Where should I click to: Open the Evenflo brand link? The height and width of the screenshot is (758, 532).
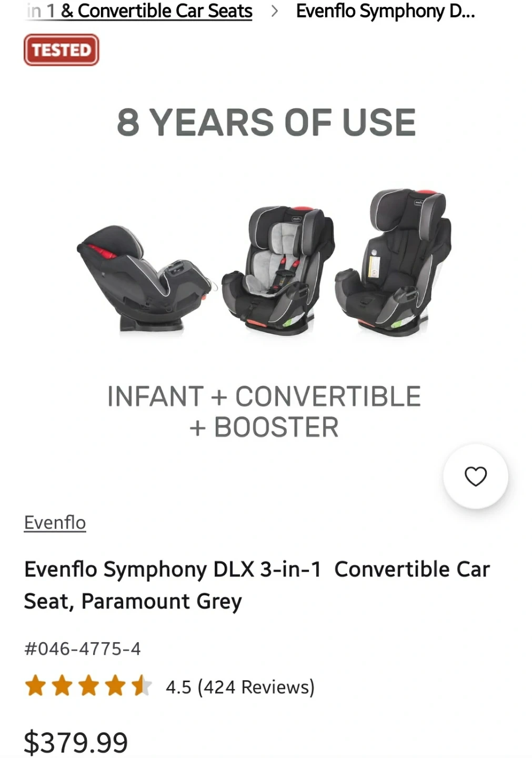[x=55, y=522]
